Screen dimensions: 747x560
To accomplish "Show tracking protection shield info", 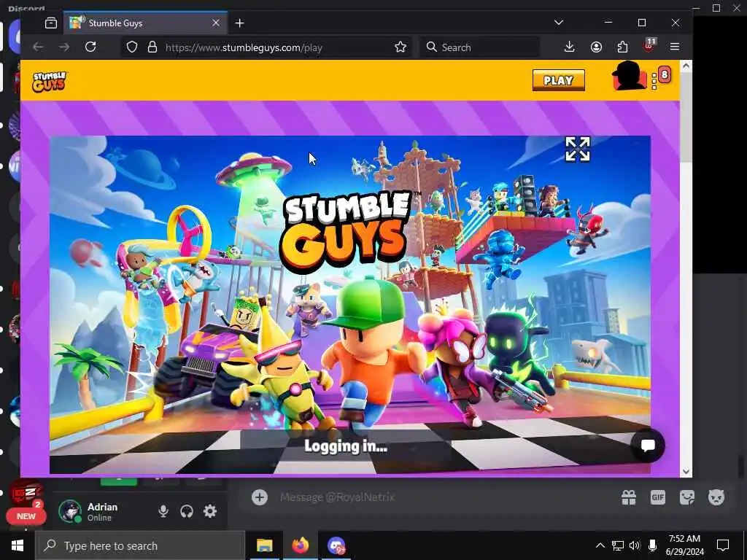I will [x=132, y=47].
